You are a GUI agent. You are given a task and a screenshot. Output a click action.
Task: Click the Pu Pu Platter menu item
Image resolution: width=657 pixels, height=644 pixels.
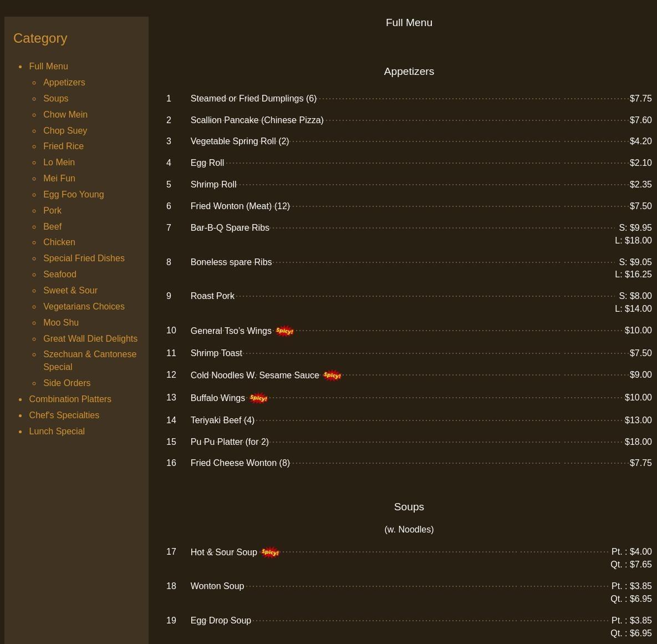[229, 442]
